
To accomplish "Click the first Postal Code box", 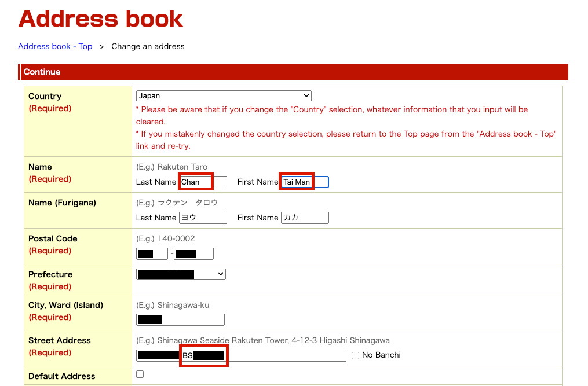I will tap(152, 253).
